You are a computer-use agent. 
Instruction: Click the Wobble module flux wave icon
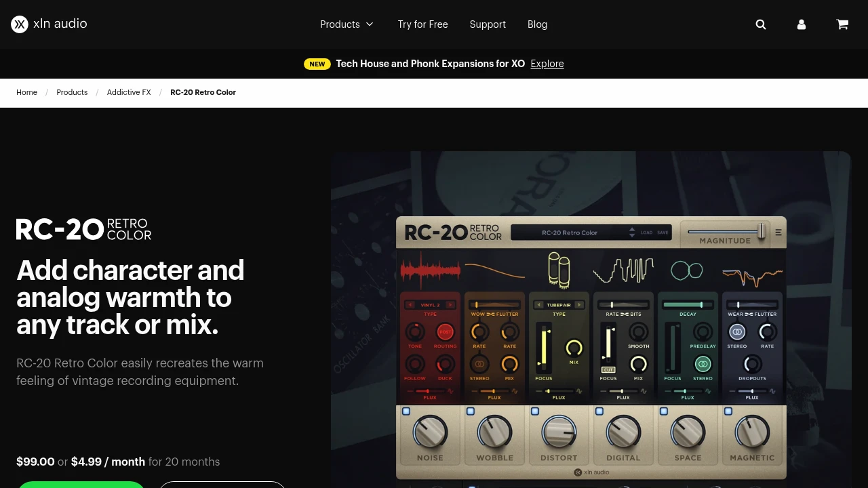[515, 391]
